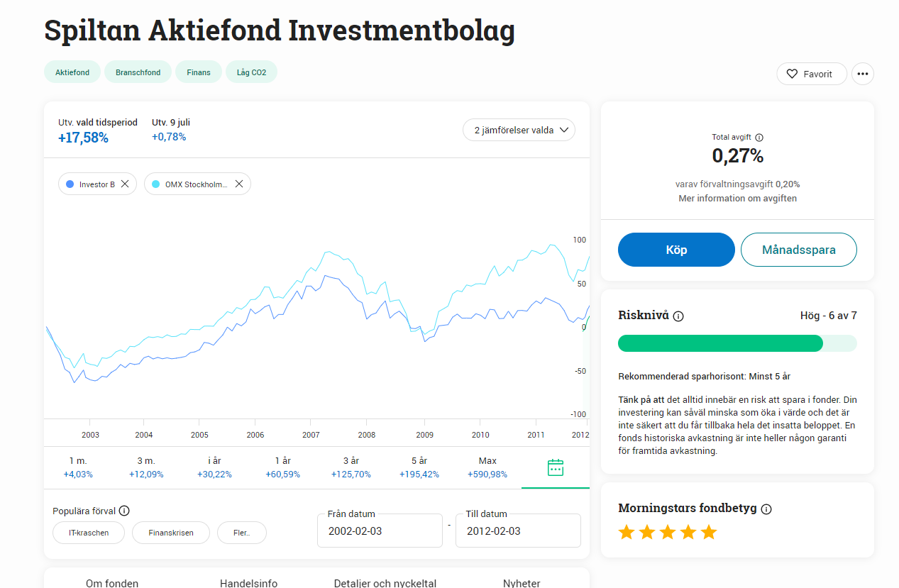The width and height of the screenshot is (899, 588).
Task: Expand the '2 jämförelser valda' dropdown
Action: [x=519, y=130]
